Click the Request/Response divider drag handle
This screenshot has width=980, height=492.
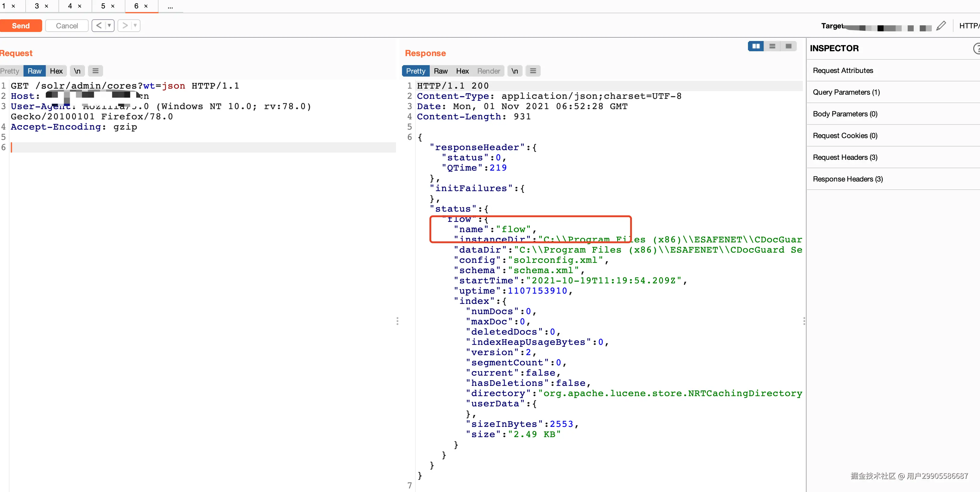[397, 321]
